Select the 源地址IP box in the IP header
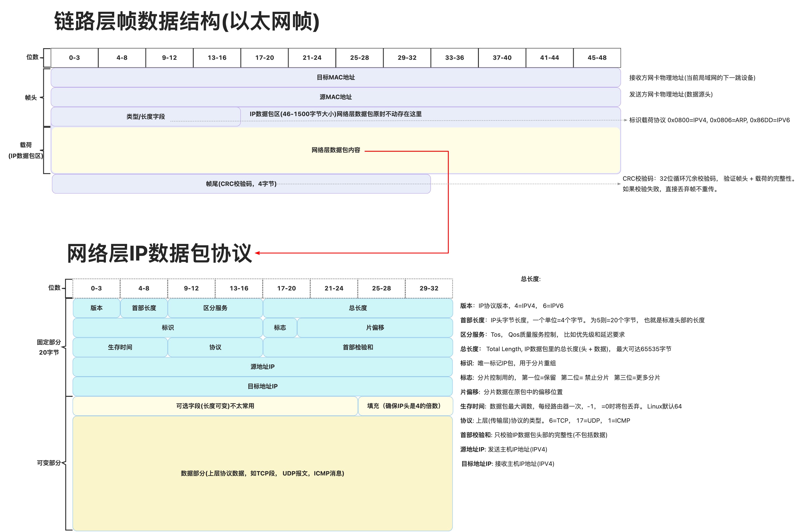 [263, 367]
